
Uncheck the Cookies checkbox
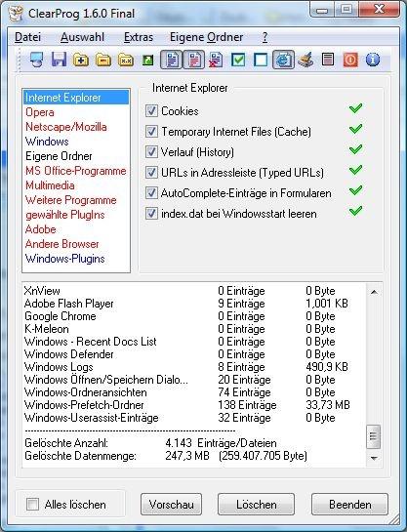151,111
